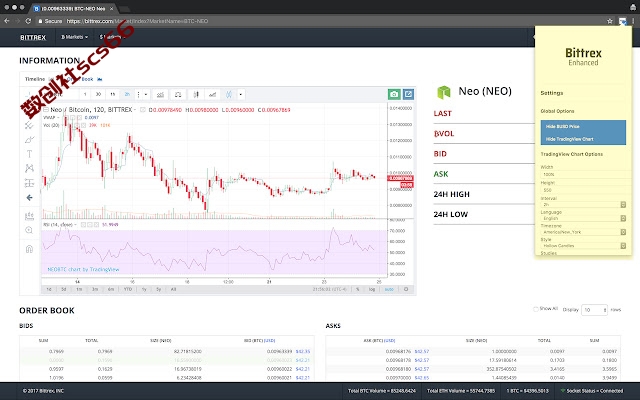640x400 pixels.
Task: Select the Text tool in the drawing sidebar
Action: (29, 154)
